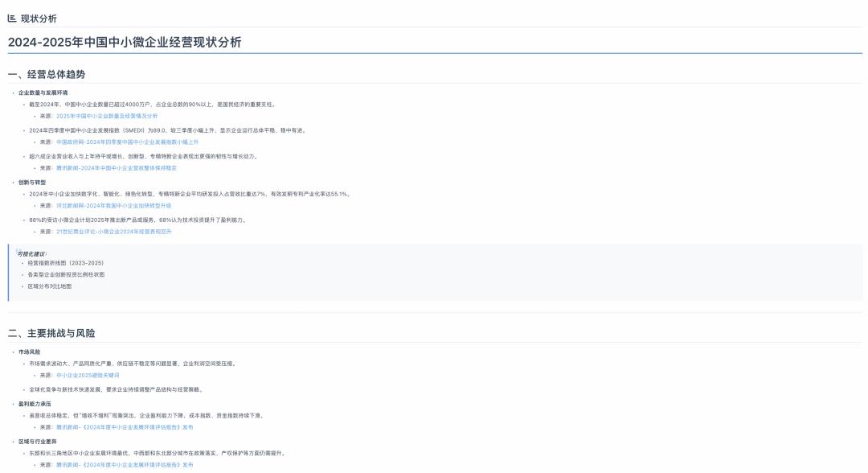Click the item 经营指数折线图（2023-2025）
The width and height of the screenshot is (868, 473).
pyautogui.click(x=65, y=263)
